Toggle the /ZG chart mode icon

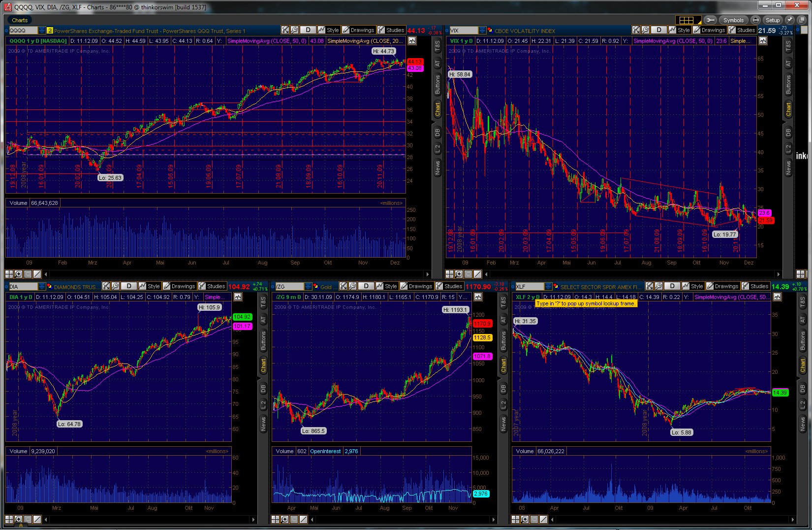click(478, 297)
